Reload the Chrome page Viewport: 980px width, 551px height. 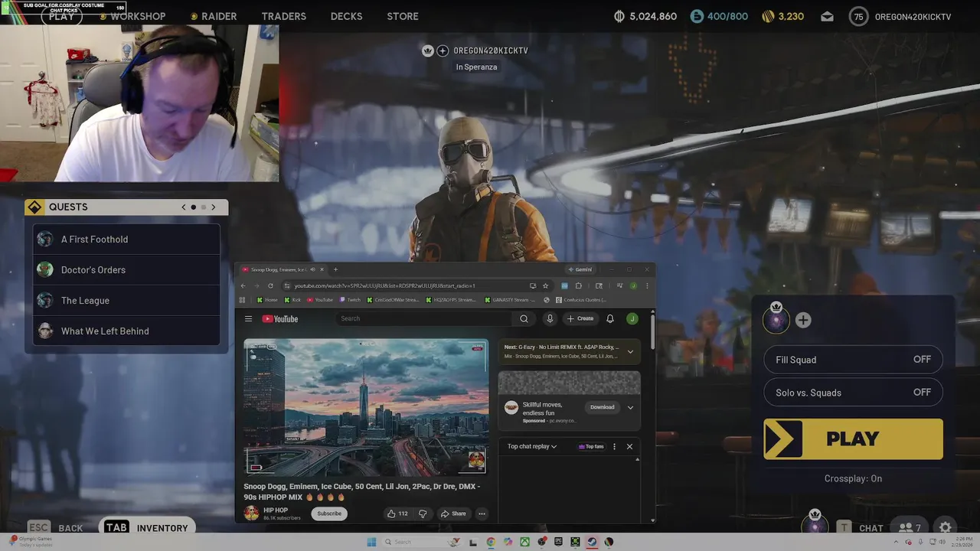pyautogui.click(x=270, y=285)
